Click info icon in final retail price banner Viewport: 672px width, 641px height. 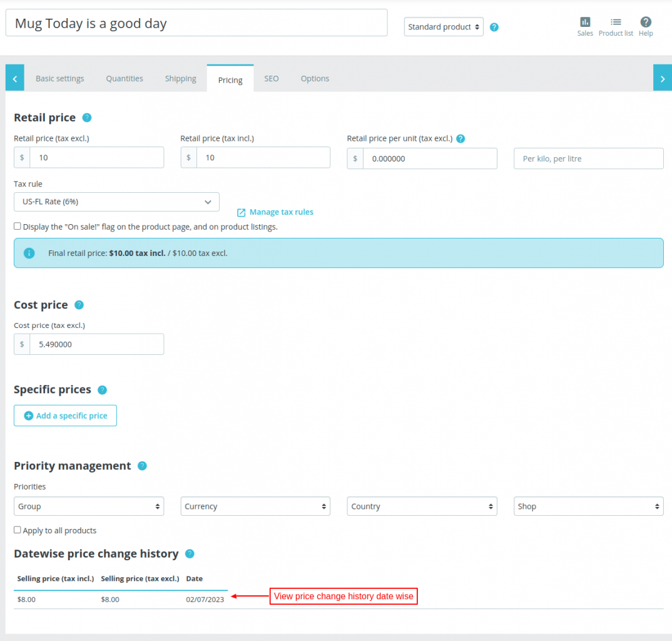(x=29, y=253)
